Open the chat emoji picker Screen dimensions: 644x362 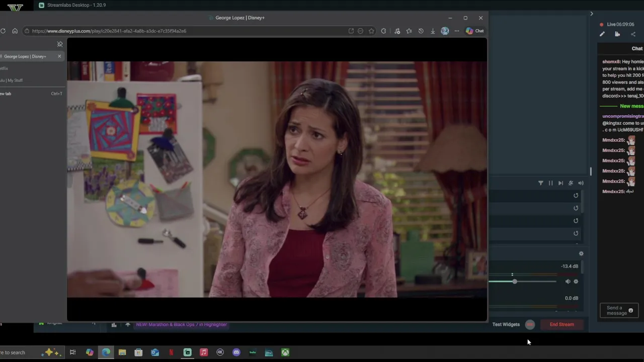pyautogui.click(x=631, y=311)
